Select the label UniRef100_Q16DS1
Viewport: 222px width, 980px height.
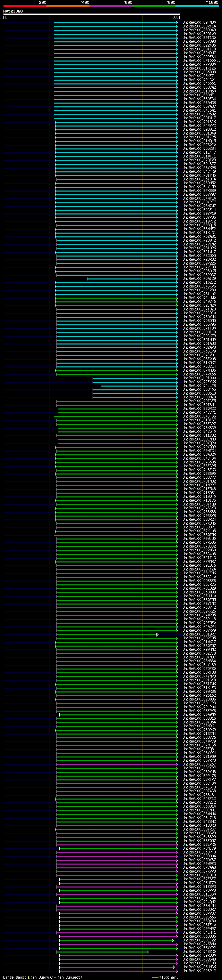199,493
